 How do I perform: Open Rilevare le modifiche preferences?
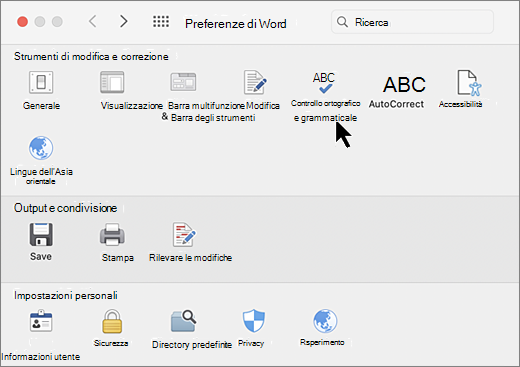(184, 234)
